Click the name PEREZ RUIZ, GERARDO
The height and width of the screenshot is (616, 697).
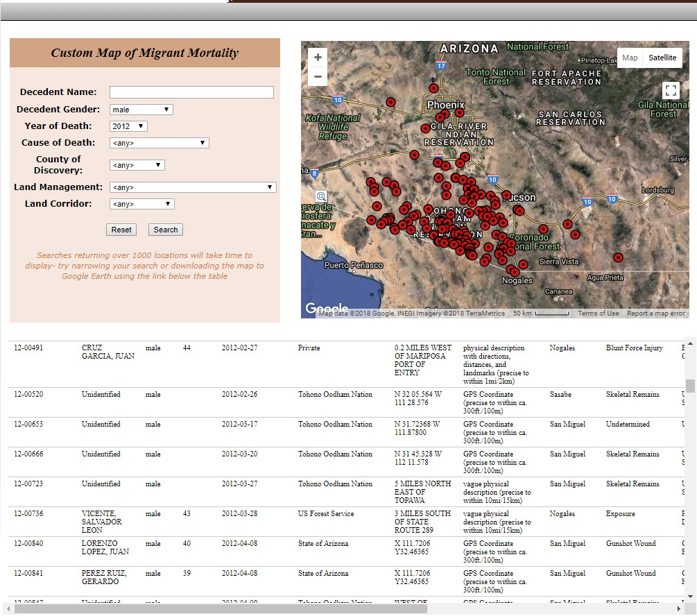(x=104, y=577)
